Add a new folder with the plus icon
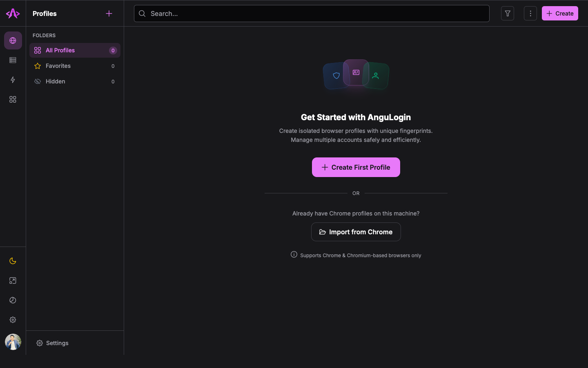Image resolution: width=588 pixels, height=368 pixels. click(109, 13)
